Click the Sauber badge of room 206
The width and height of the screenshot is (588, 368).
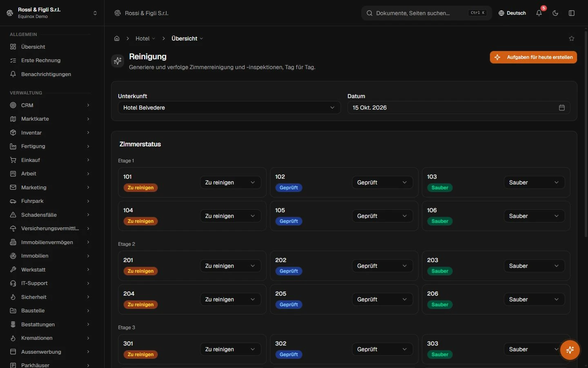(440, 305)
